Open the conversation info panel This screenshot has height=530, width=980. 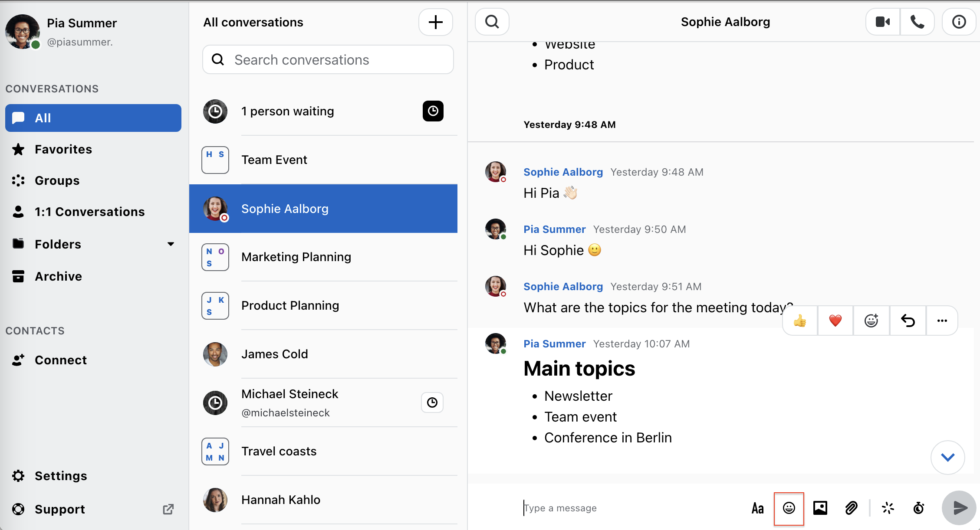click(x=959, y=22)
